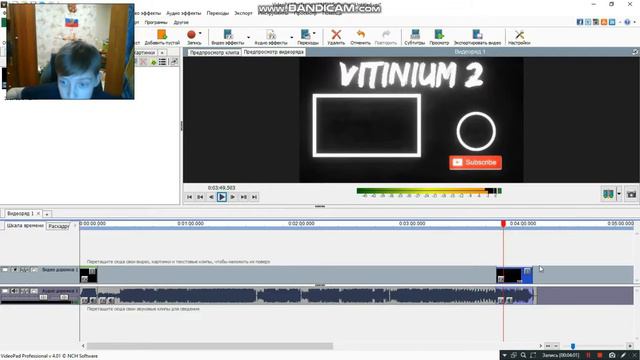Open the Аудио эффекты dropdown arrow

(x=291, y=38)
